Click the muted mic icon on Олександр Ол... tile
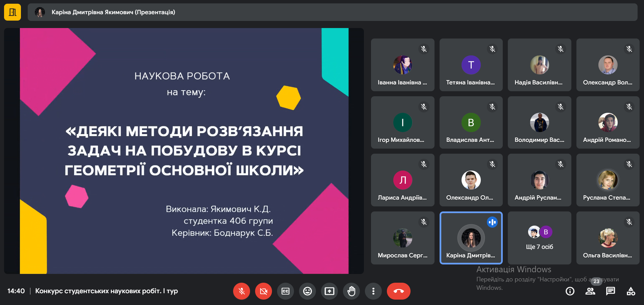The width and height of the screenshot is (644, 305). (x=492, y=164)
